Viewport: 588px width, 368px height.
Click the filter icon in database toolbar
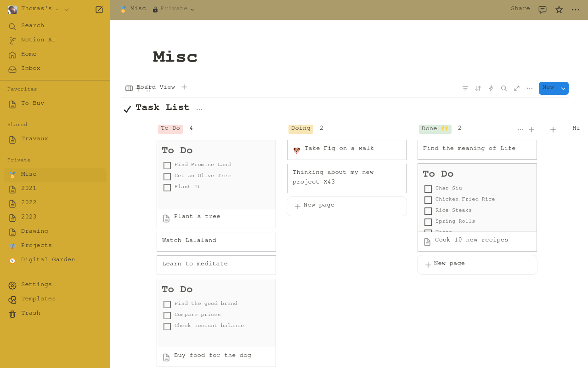[465, 88]
